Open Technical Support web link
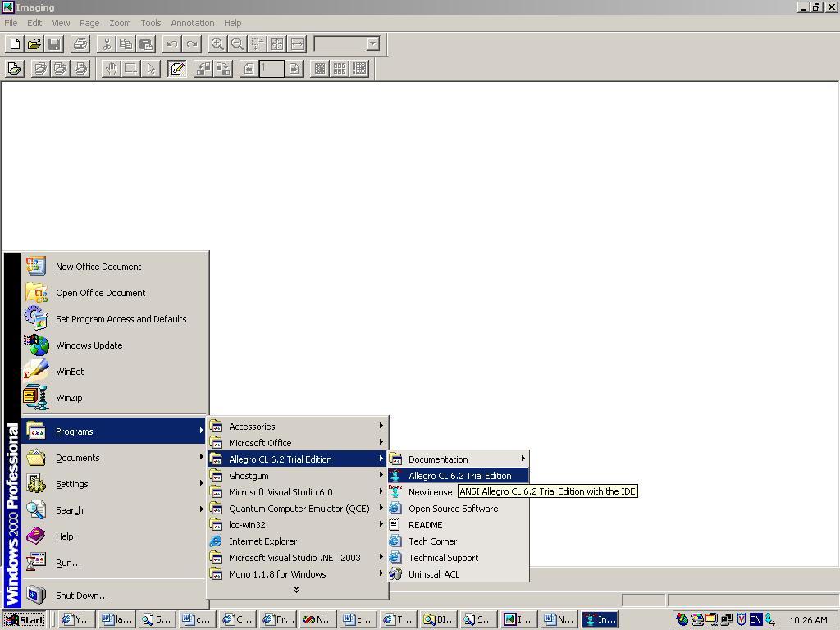Image resolution: width=840 pixels, height=630 pixels. (x=459, y=558)
